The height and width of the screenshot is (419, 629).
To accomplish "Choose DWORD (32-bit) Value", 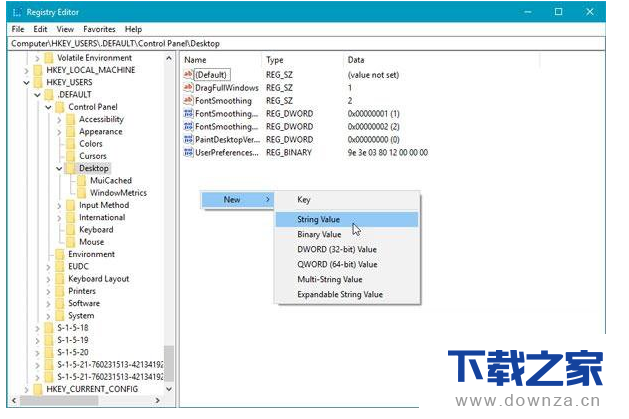I will pyautogui.click(x=347, y=249).
